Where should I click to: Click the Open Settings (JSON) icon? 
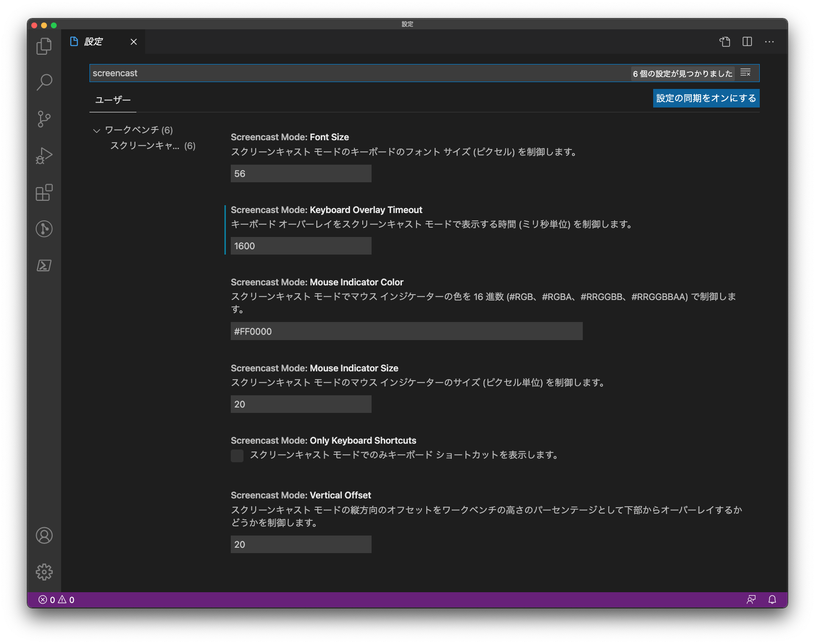coord(725,42)
